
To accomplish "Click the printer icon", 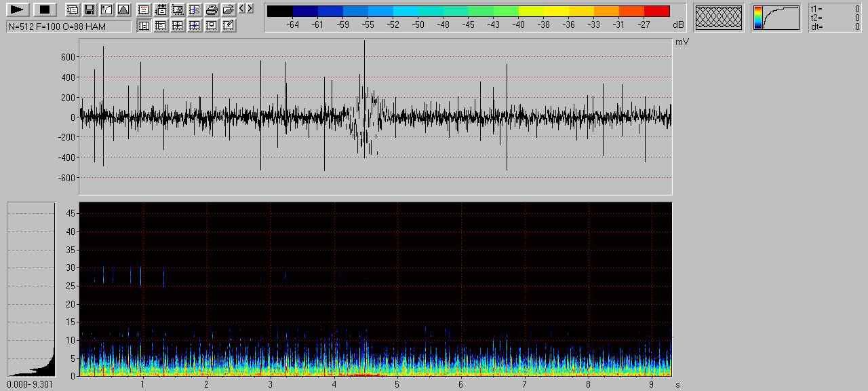I will click(x=212, y=10).
